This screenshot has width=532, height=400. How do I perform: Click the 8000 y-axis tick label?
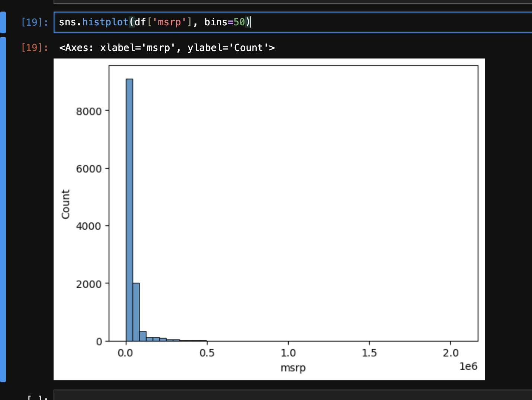[89, 111]
